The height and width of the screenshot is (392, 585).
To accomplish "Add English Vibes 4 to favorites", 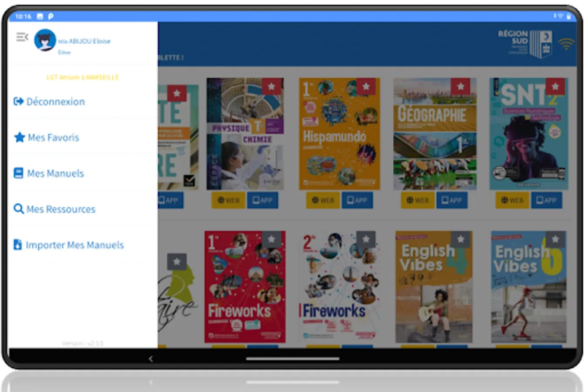I will 460,239.
